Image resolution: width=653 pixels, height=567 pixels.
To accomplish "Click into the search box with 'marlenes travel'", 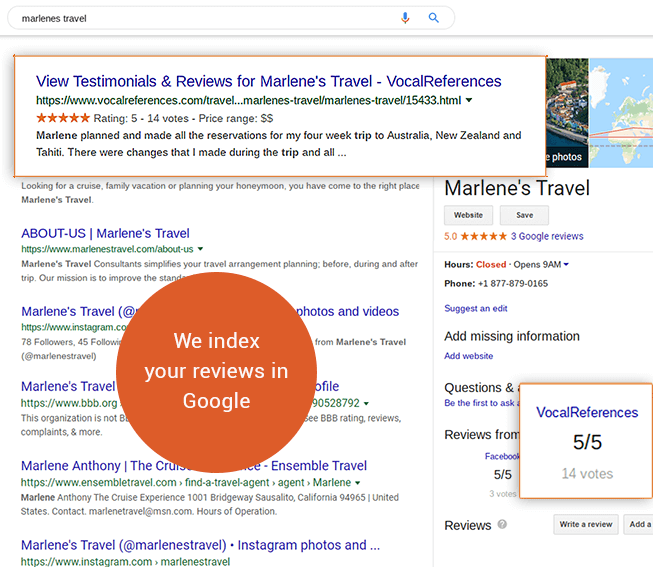I will [200, 18].
